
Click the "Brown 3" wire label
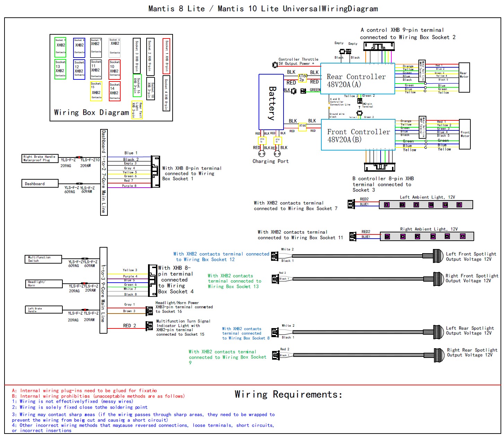click(129, 311)
